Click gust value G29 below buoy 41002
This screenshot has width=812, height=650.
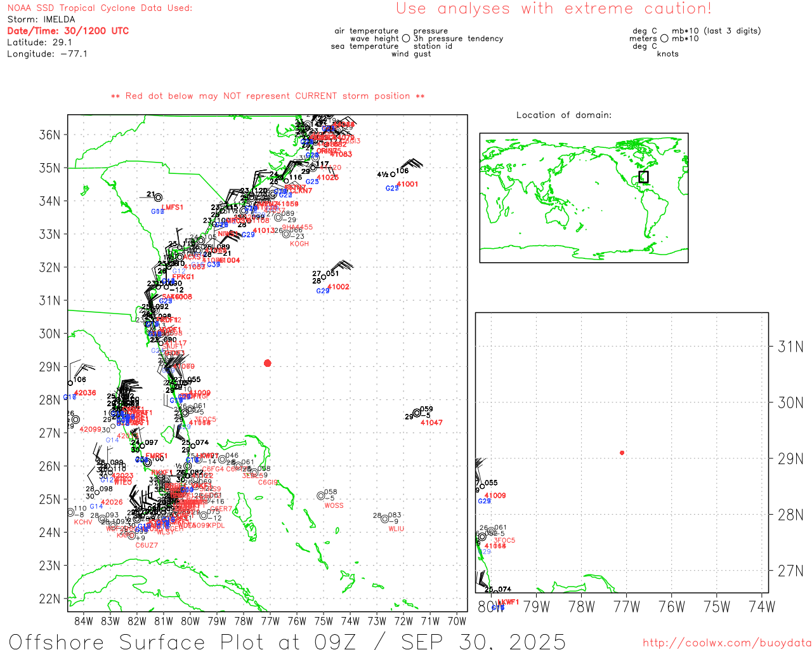(x=323, y=291)
